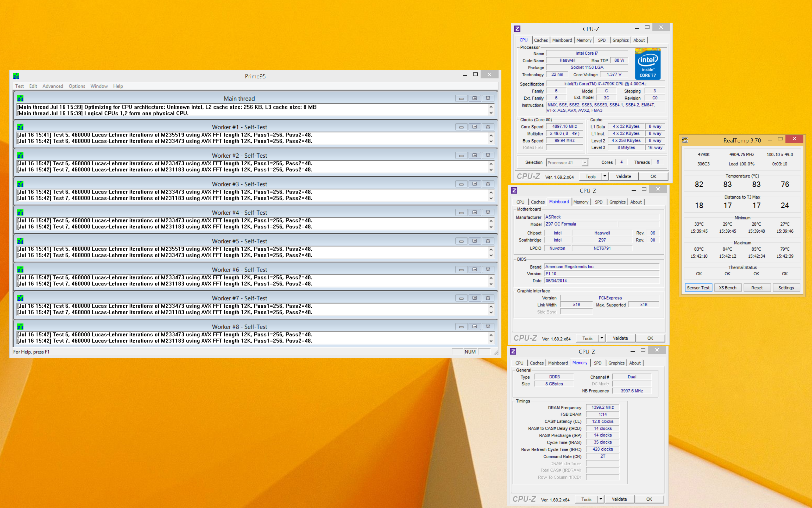Click the Worker #1 Self-Test window icon

click(x=20, y=127)
